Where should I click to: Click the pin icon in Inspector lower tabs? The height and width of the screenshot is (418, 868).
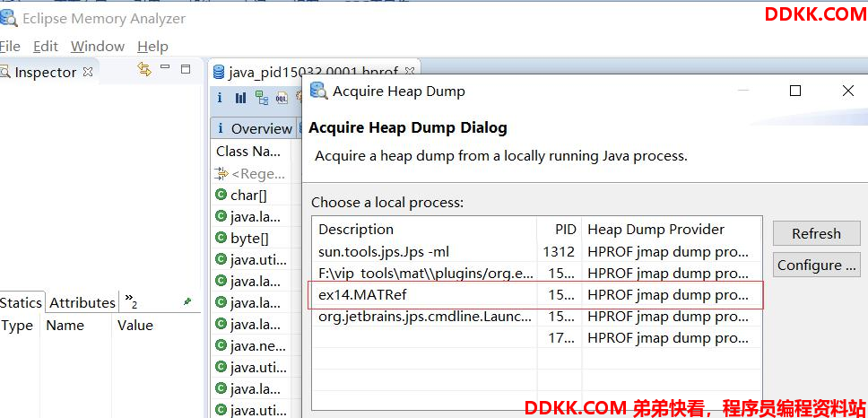(x=187, y=301)
